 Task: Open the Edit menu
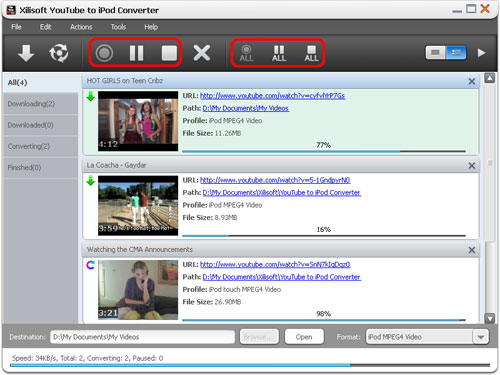45,27
